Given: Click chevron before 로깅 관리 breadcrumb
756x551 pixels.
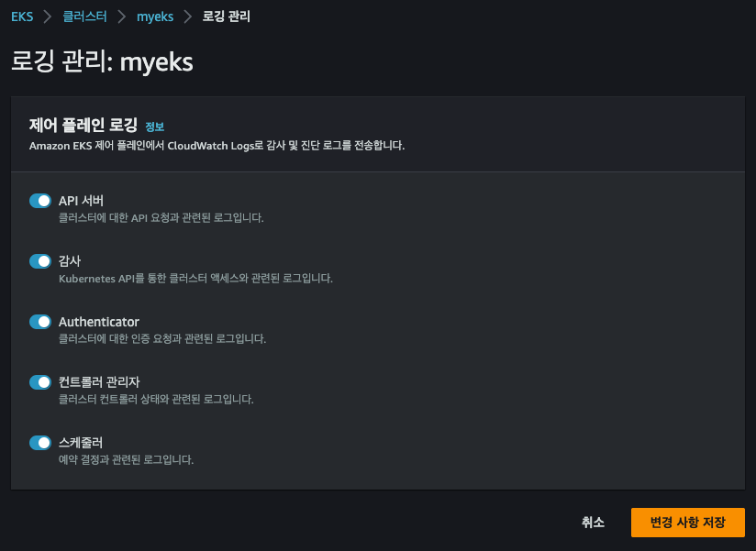Looking at the screenshot, I should click(x=188, y=17).
